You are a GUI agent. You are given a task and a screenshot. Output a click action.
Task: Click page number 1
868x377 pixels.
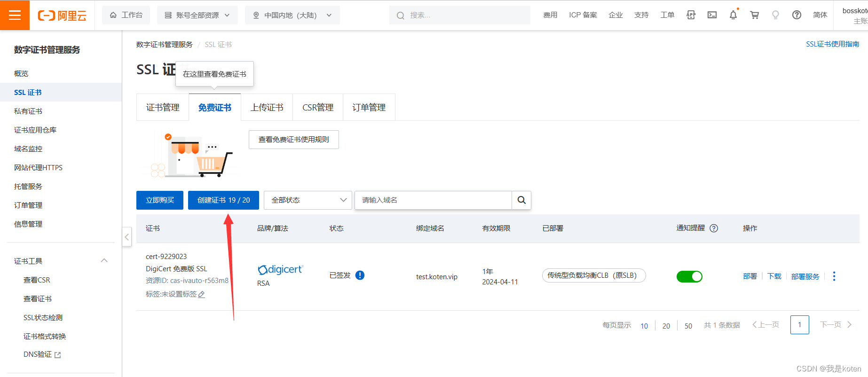(x=799, y=325)
